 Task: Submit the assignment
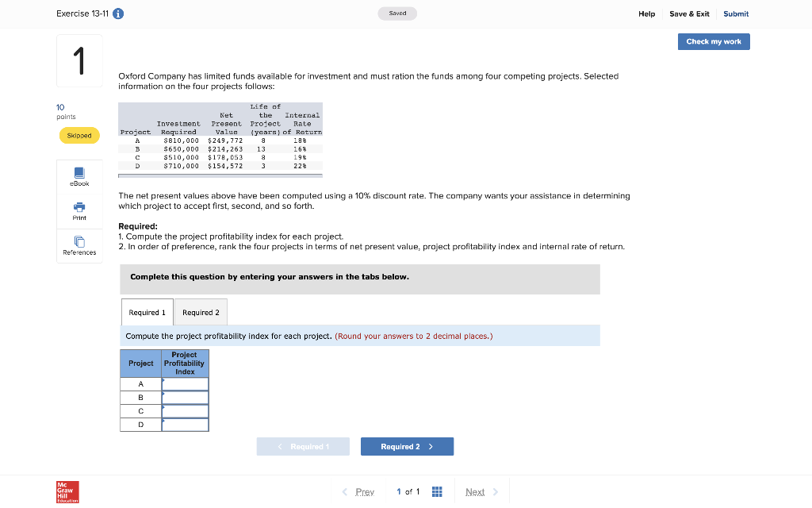[x=736, y=14]
